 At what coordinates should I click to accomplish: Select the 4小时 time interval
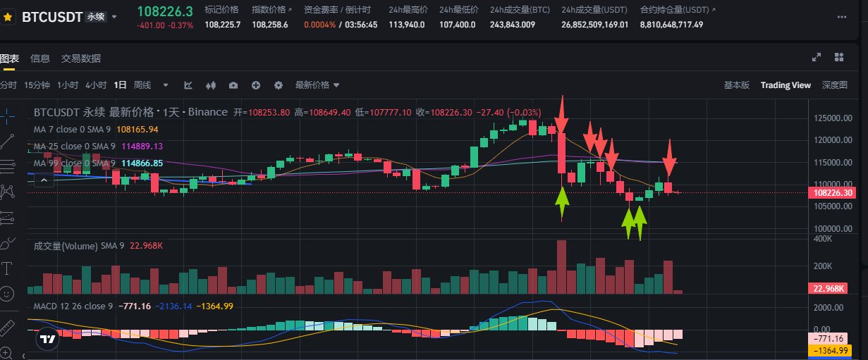pyautogui.click(x=95, y=85)
